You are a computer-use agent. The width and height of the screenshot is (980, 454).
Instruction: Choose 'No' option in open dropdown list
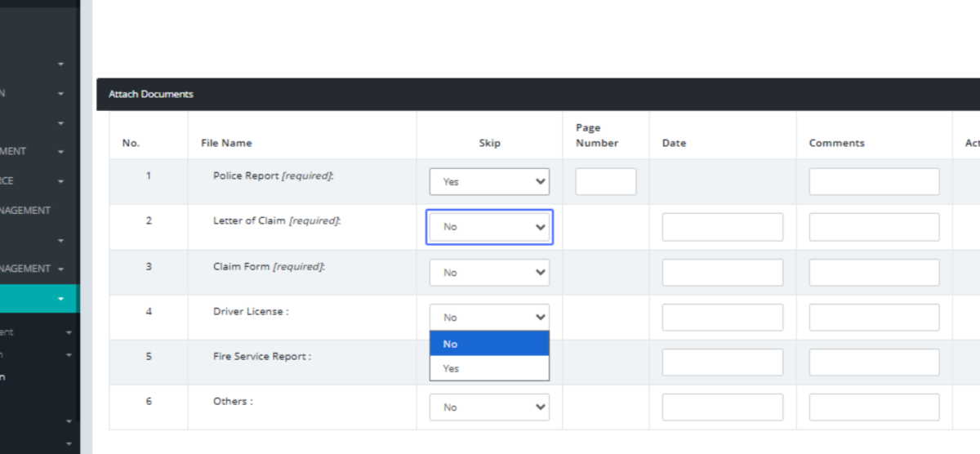point(489,344)
